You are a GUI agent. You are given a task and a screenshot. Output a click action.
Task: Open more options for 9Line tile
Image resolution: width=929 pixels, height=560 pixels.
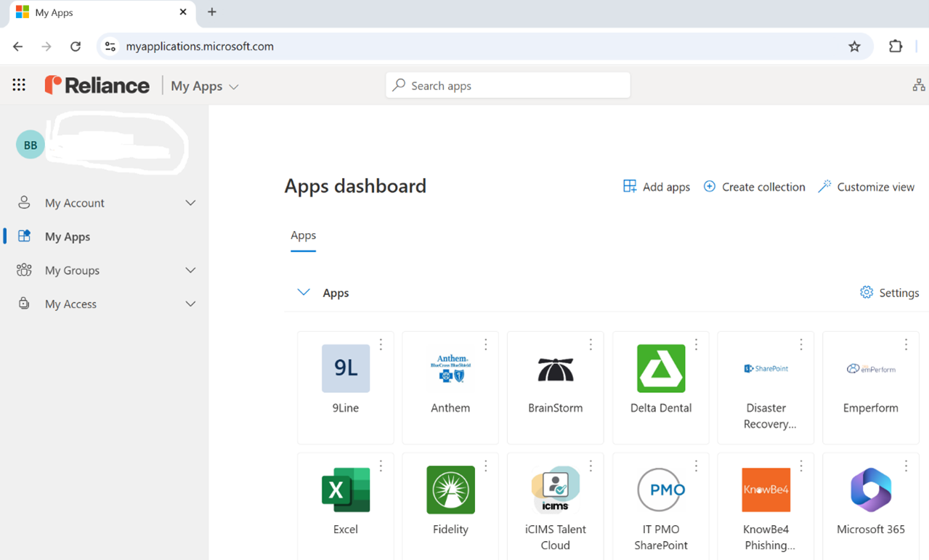(381, 344)
